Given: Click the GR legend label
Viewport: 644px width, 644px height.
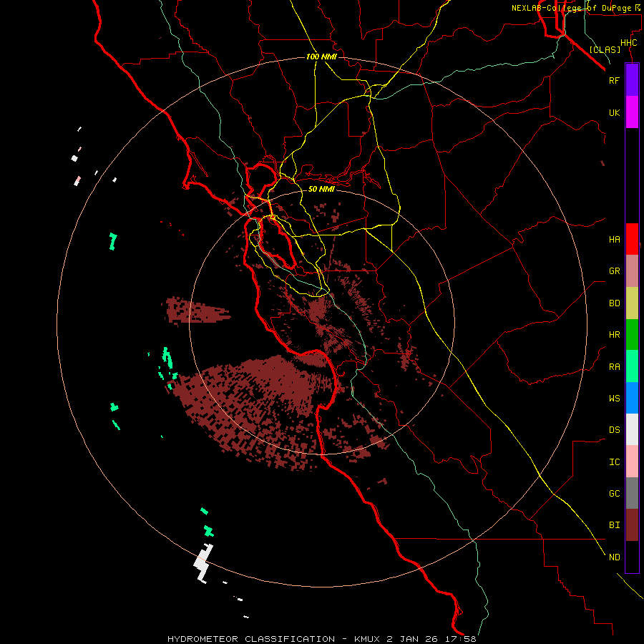Looking at the screenshot, I should point(614,271).
